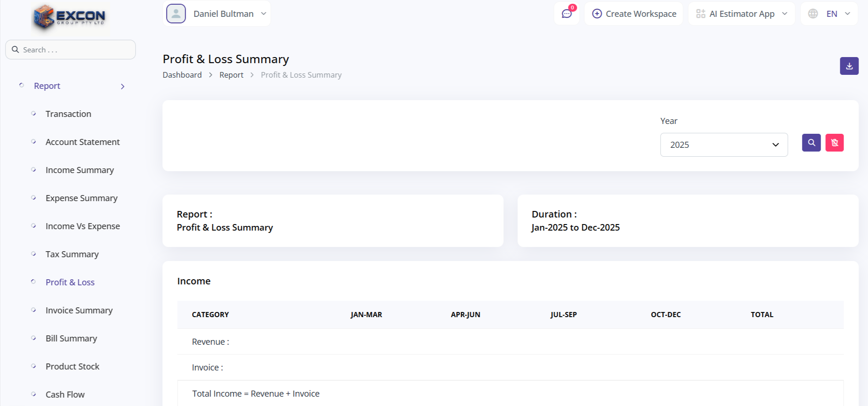868x406 pixels.
Task: Click the Excon Group logo
Action: pyautogui.click(x=70, y=17)
